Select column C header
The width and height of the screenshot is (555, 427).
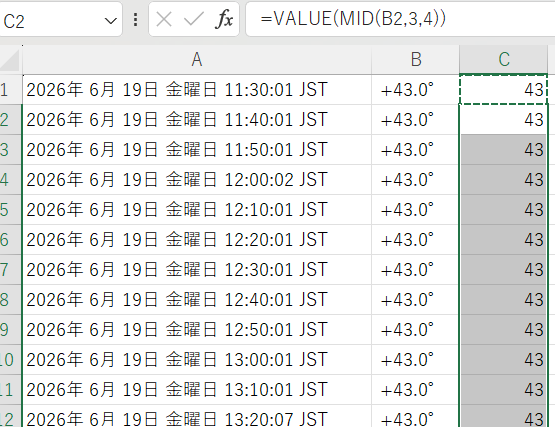(504, 59)
